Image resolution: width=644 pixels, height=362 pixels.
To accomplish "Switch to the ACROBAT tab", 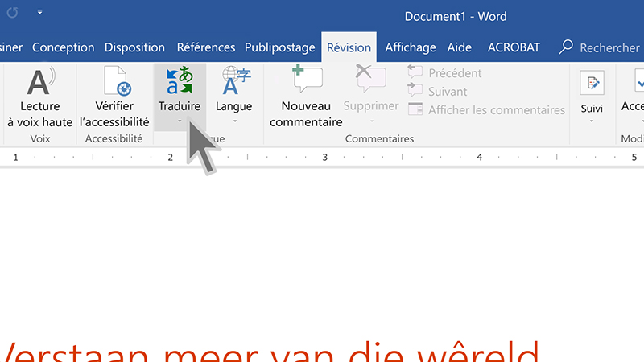I will point(514,47).
